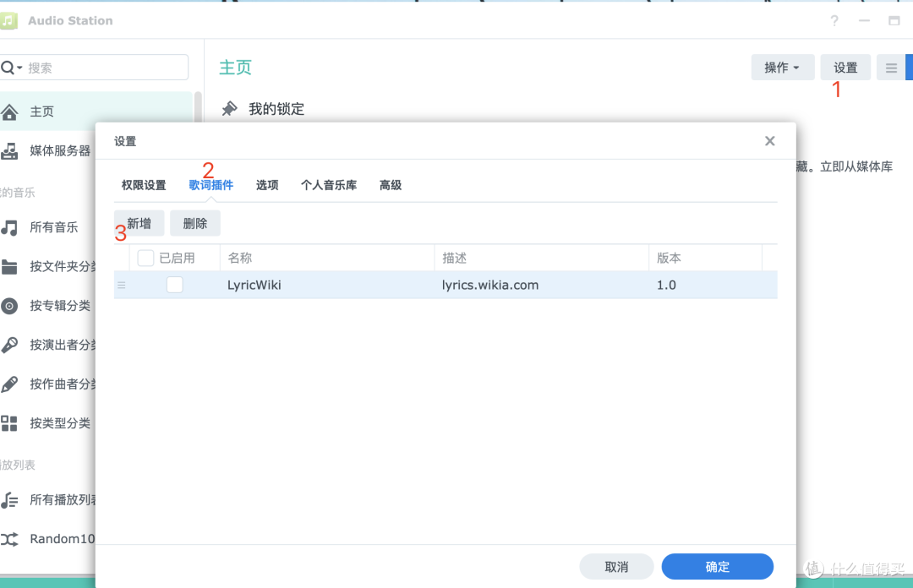The width and height of the screenshot is (913, 588).
Task: Select the 歌词插件 tab
Action: click(211, 185)
